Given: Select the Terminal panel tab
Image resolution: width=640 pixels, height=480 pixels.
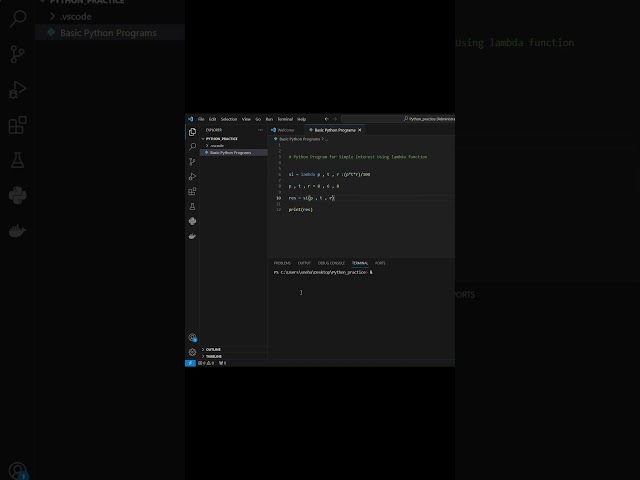Looking at the screenshot, I should 360,263.
